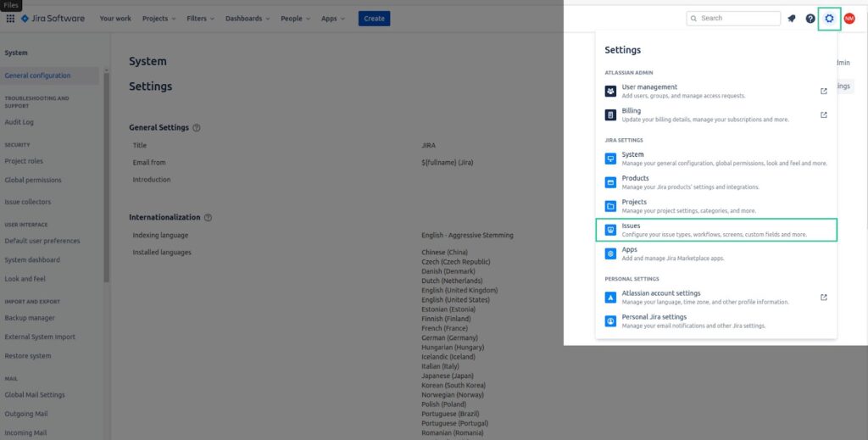Click the Search input field
Viewport: 868px width, 440px height.
click(733, 19)
